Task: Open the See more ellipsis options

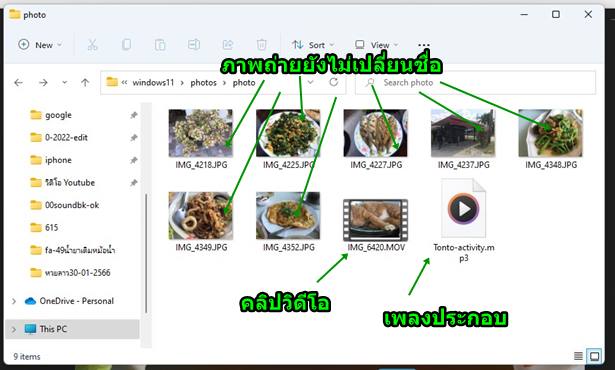Action: pos(424,45)
